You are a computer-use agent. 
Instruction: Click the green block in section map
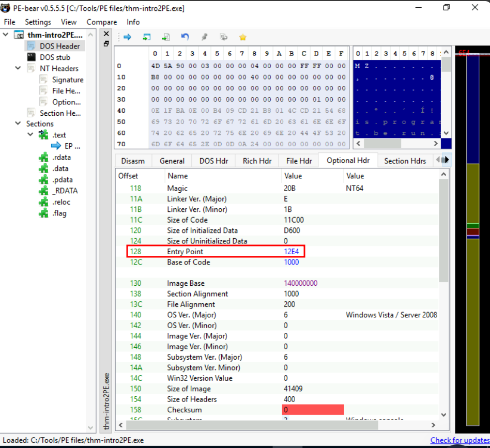tap(473, 226)
